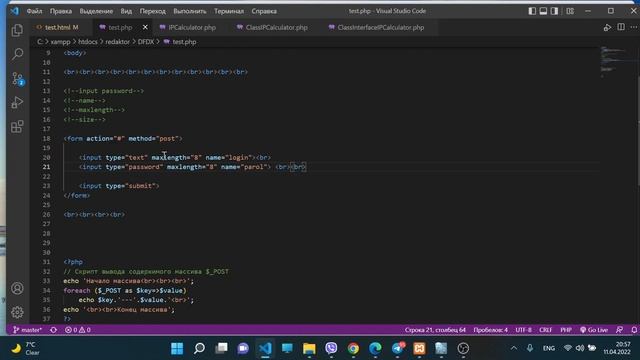The image size is (640, 360).
Task: Open File Explorer from taskbar
Action: pyautogui.click(x=309, y=349)
